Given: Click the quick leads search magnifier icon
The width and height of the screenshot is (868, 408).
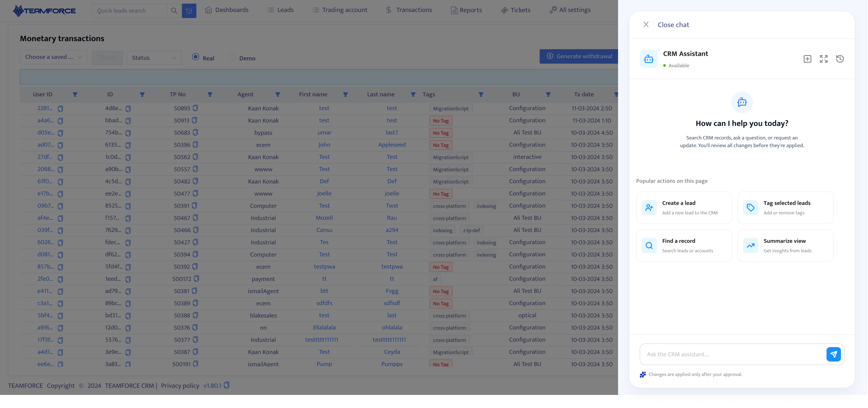Looking at the screenshot, I should tap(174, 11).
